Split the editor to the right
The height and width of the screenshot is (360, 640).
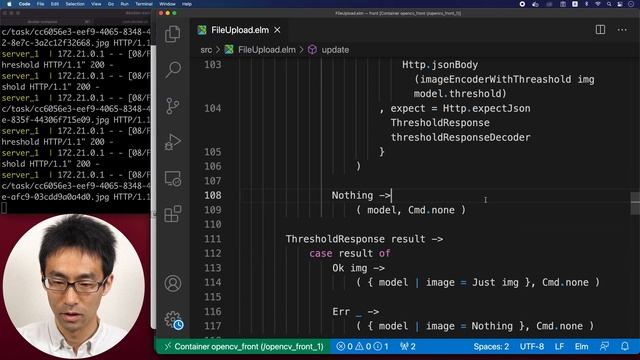600,30
